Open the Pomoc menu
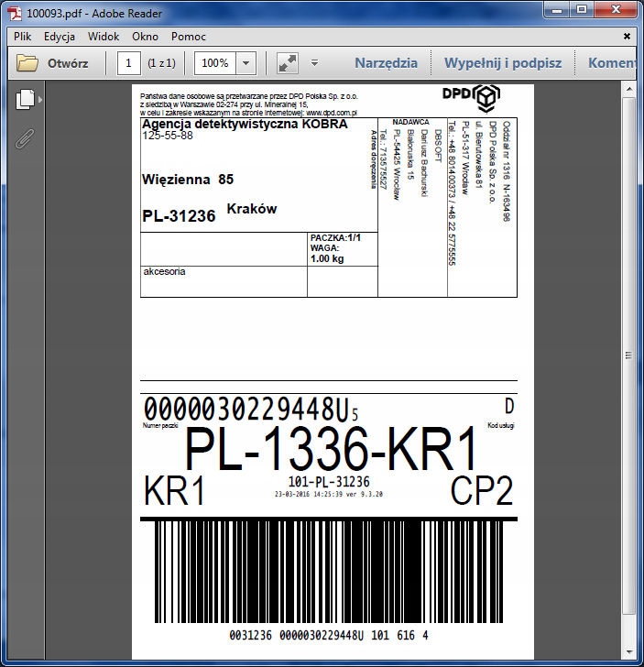This screenshot has height=667, width=644. coord(189,37)
